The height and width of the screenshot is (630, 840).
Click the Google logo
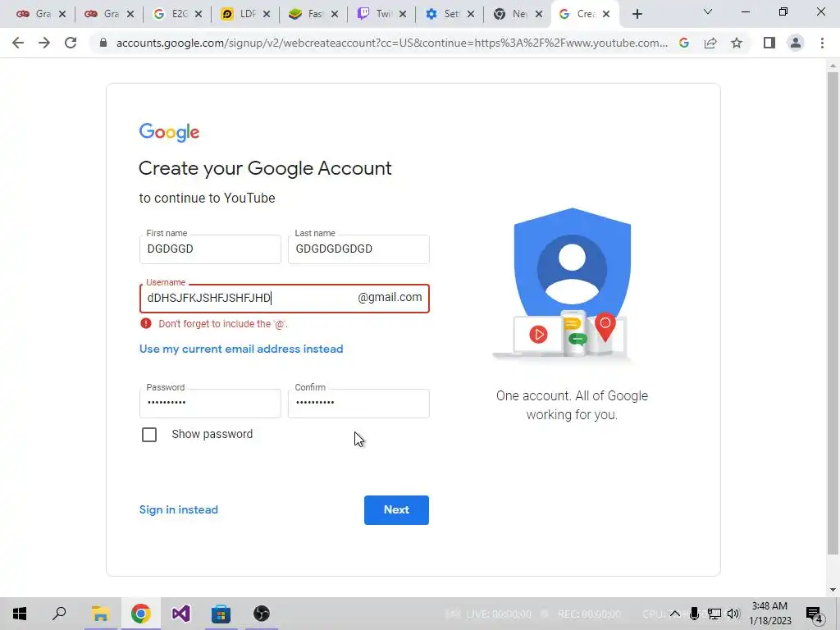169,132
